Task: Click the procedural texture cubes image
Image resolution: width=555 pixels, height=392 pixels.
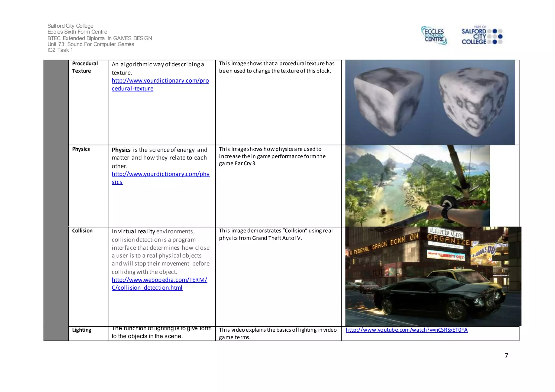Action: point(430,102)
